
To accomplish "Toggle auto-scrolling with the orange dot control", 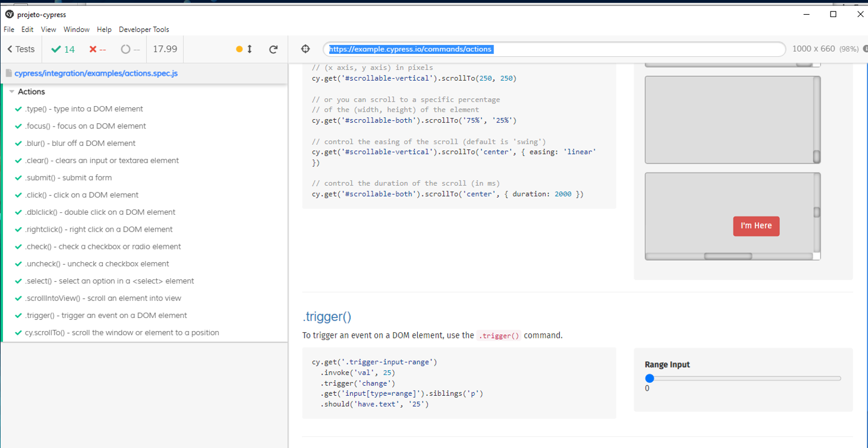I will 239,49.
